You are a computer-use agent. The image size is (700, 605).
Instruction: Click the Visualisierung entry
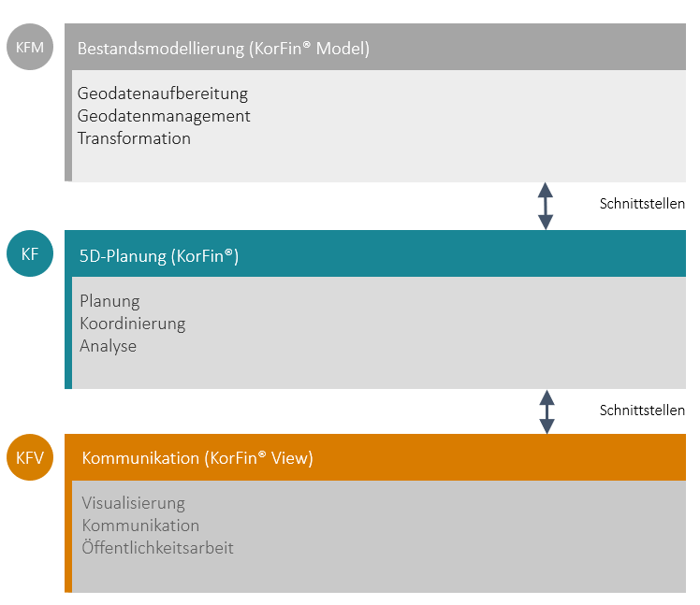[133, 503]
